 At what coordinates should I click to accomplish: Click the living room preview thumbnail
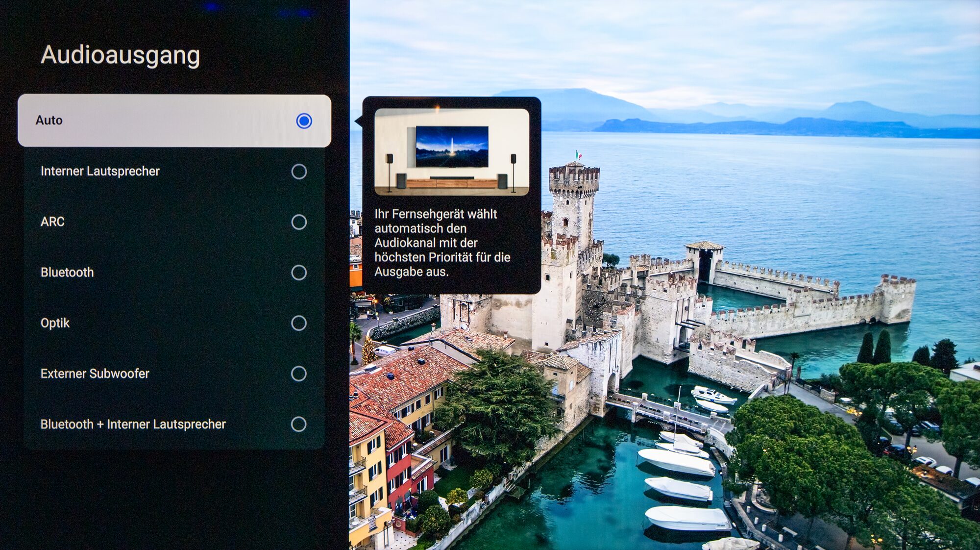coord(451,152)
